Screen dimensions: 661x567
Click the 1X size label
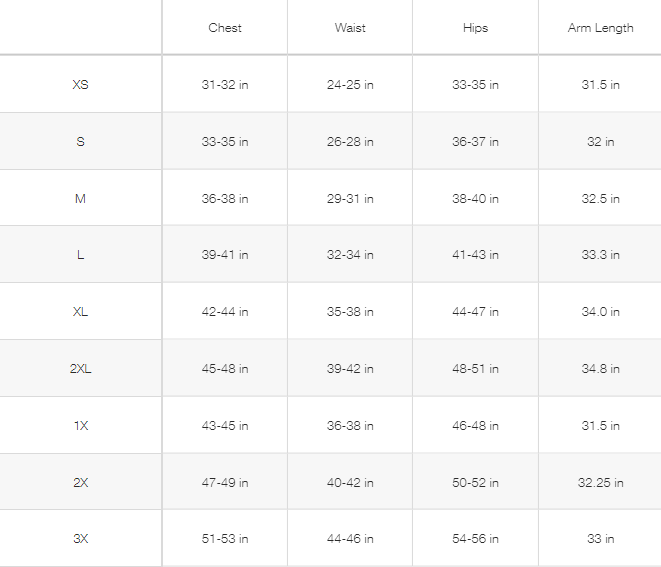(x=81, y=426)
